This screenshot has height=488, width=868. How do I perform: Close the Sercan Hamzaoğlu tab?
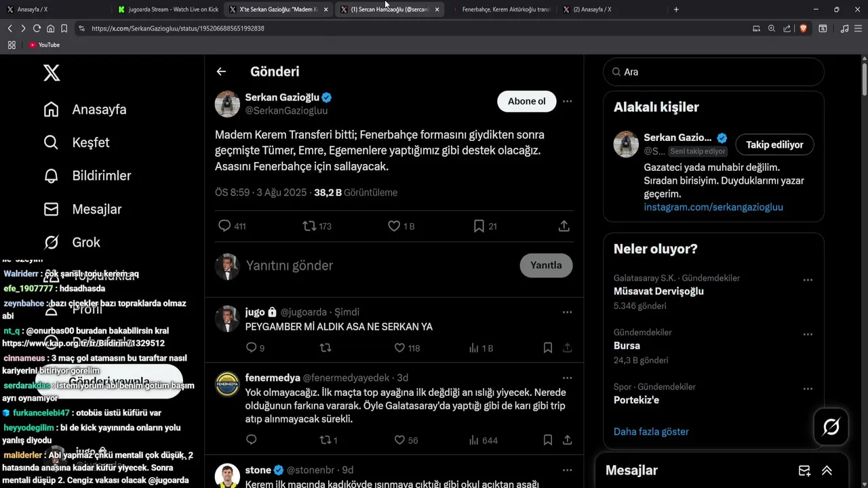pyautogui.click(x=437, y=9)
